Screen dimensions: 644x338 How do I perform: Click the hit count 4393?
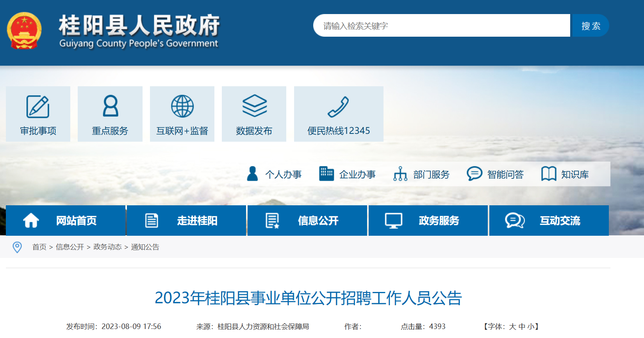437,327
